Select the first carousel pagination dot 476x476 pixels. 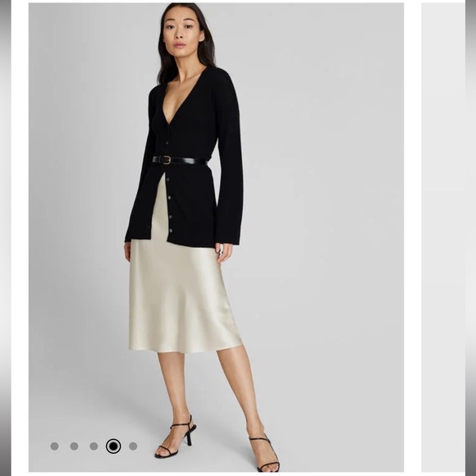pos(54,446)
